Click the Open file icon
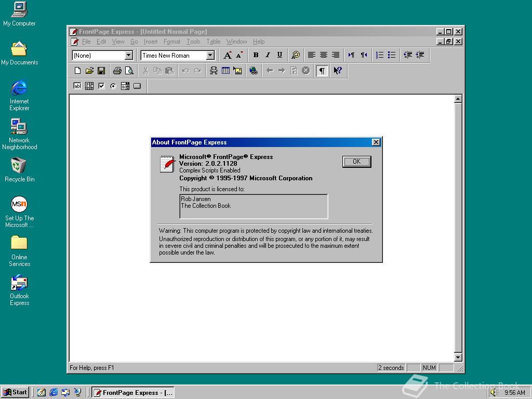Viewport: 532px width, 399px height. point(89,71)
